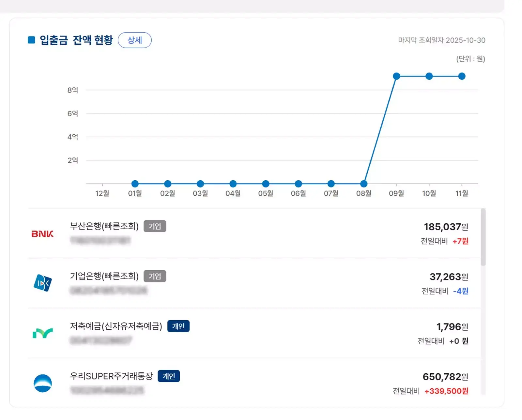Screen dimensions: 522x420
Task: Toggle the 기업 badge on 기업은행 row
Action: (x=155, y=276)
